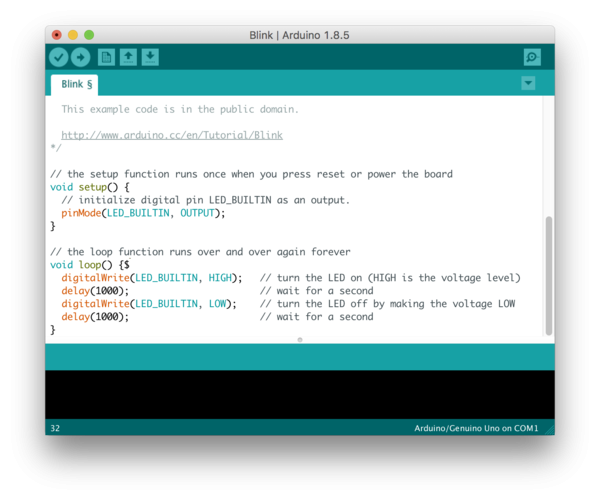Click the console divider handle dot

tap(300, 340)
